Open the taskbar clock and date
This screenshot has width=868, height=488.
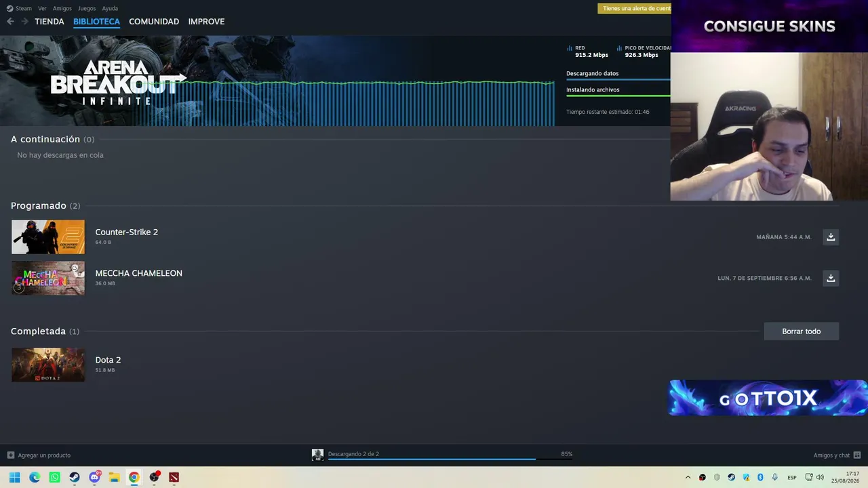pyautogui.click(x=846, y=477)
